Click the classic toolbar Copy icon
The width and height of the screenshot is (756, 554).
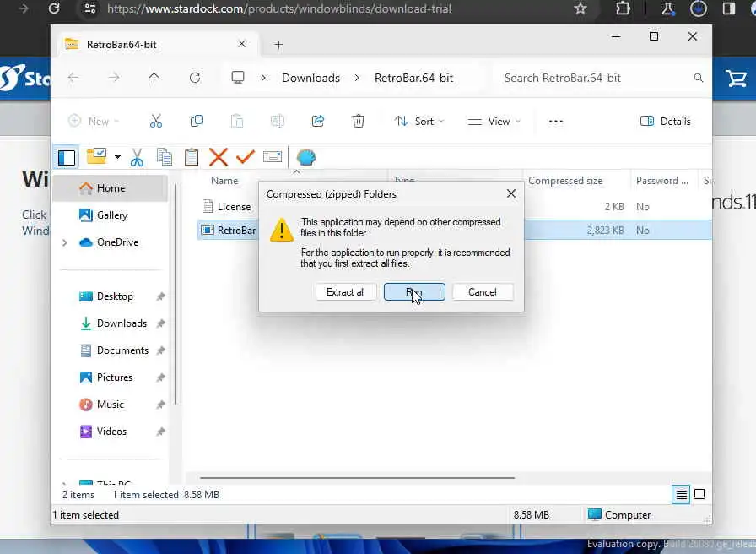pyautogui.click(x=165, y=157)
